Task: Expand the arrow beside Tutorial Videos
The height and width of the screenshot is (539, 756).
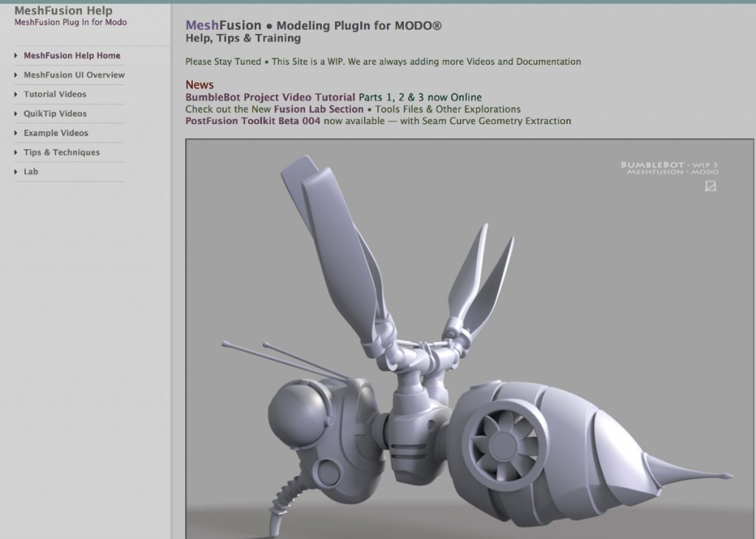Action: pos(17,95)
